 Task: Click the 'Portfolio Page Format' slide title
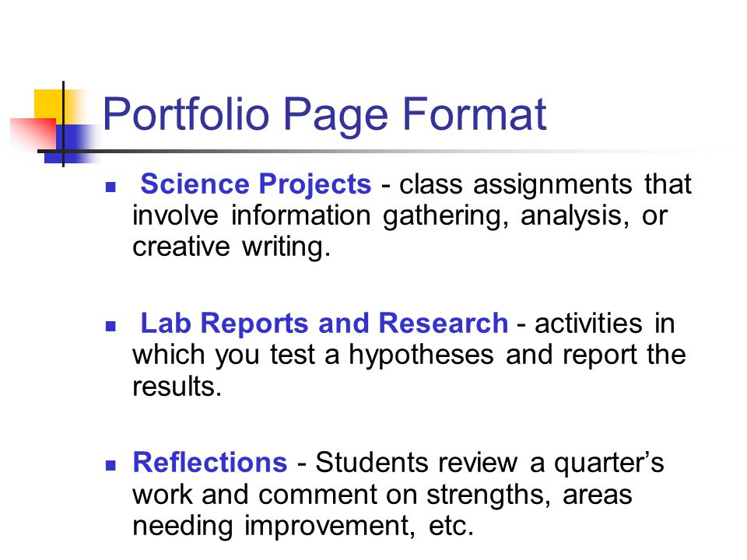324,116
